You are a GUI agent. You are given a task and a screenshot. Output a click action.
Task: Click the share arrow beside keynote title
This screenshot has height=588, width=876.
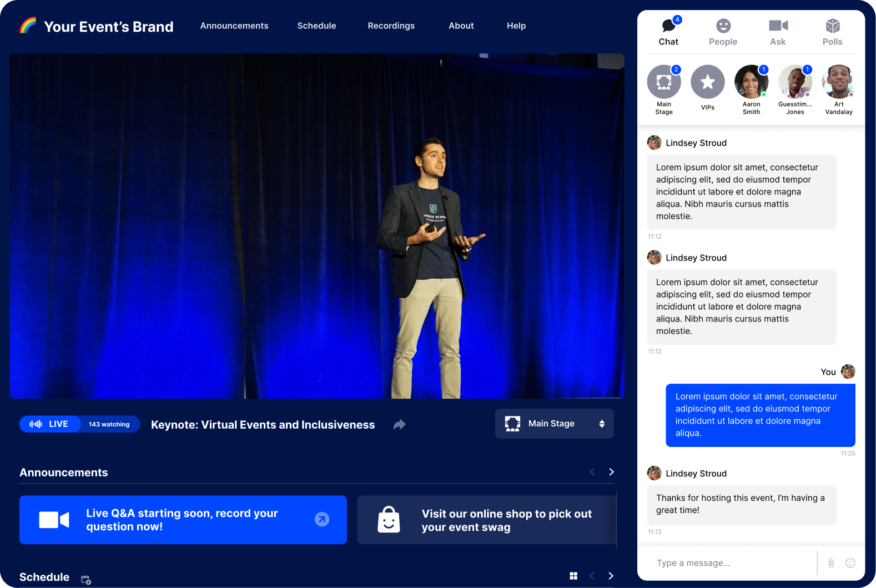click(x=399, y=425)
